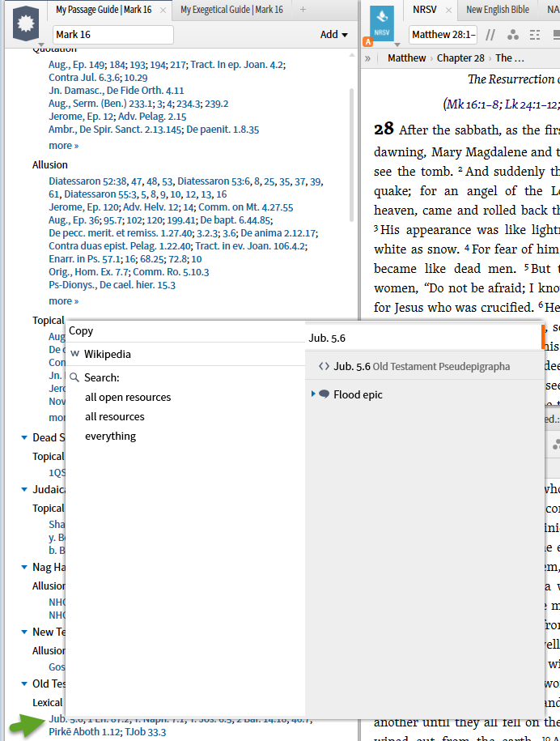The image size is (560, 741).
Task: Switch to My Passage Guide Mark 16 tab
Action: pos(104,10)
